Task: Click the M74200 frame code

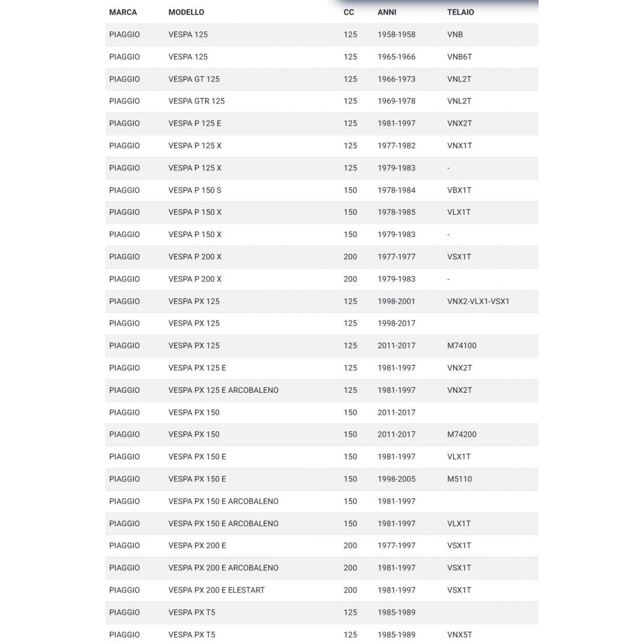Action: (462, 434)
